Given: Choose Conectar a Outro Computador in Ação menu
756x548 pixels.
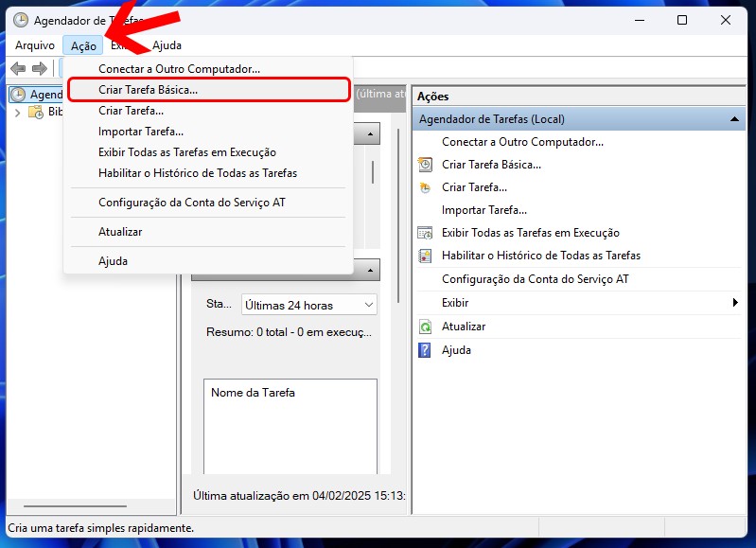Looking at the screenshot, I should (208, 69).
